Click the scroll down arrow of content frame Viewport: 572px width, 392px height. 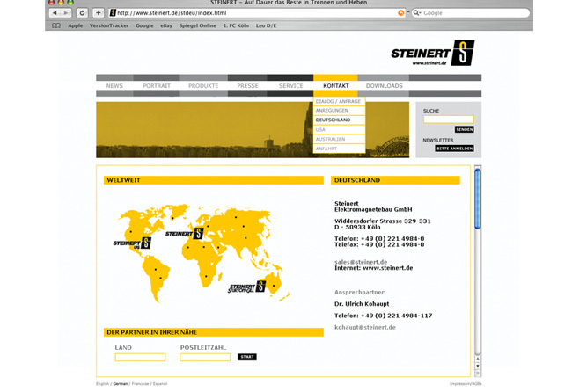[x=478, y=367]
